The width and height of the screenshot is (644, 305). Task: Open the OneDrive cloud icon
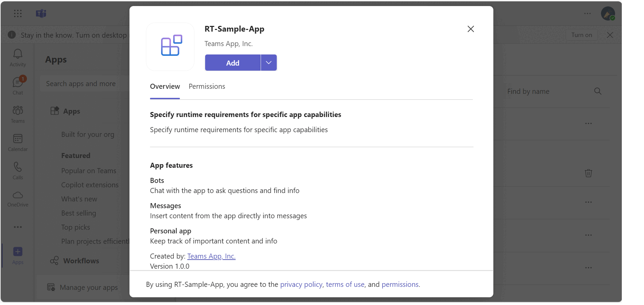18,199
